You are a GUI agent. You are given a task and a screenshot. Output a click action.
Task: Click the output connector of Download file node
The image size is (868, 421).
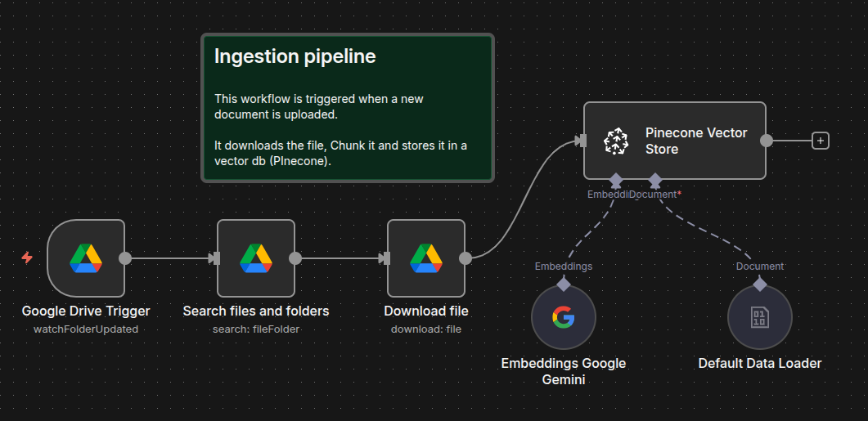(x=465, y=258)
